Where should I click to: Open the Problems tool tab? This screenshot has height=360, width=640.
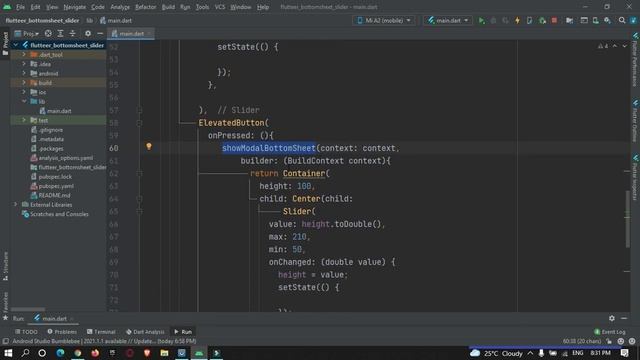tap(62, 332)
